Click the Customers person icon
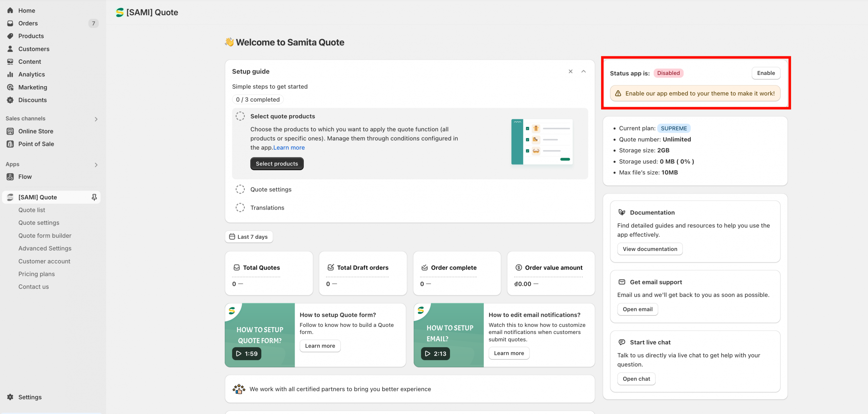Image resolution: width=868 pixels, height=414 pixels. pos(10,49)
